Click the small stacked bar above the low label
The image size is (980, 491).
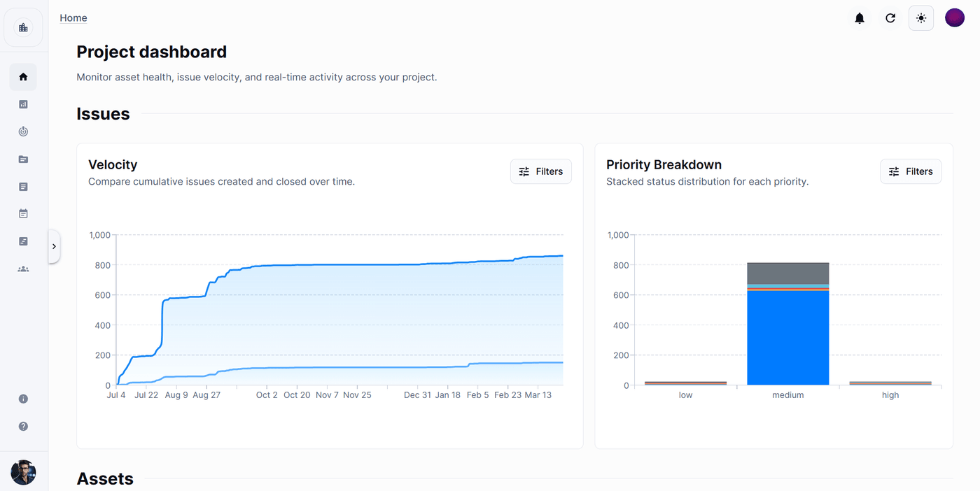coord(685,383)
